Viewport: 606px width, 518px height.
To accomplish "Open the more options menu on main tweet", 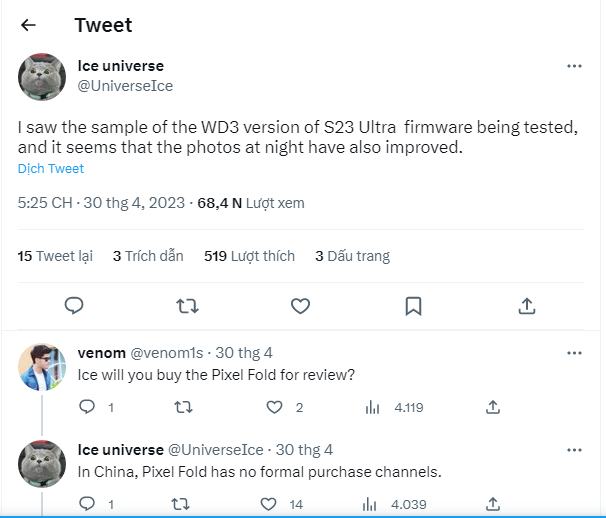I will (x=574, y=66).
